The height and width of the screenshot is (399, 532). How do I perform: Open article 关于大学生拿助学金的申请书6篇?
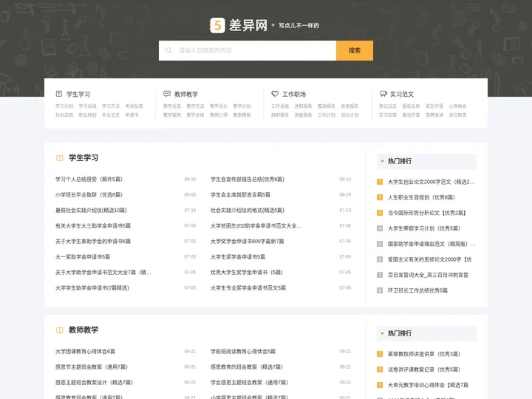(93, 241)
